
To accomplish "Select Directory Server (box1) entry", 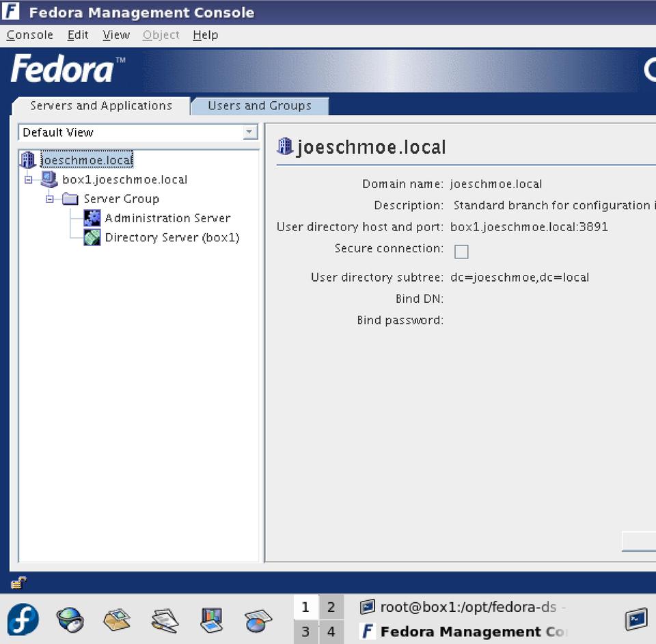I will 172,238.
